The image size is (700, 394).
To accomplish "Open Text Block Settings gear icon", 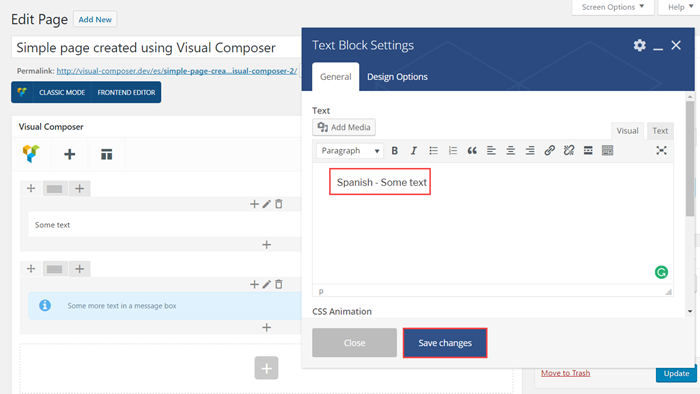I will [640, 45].
